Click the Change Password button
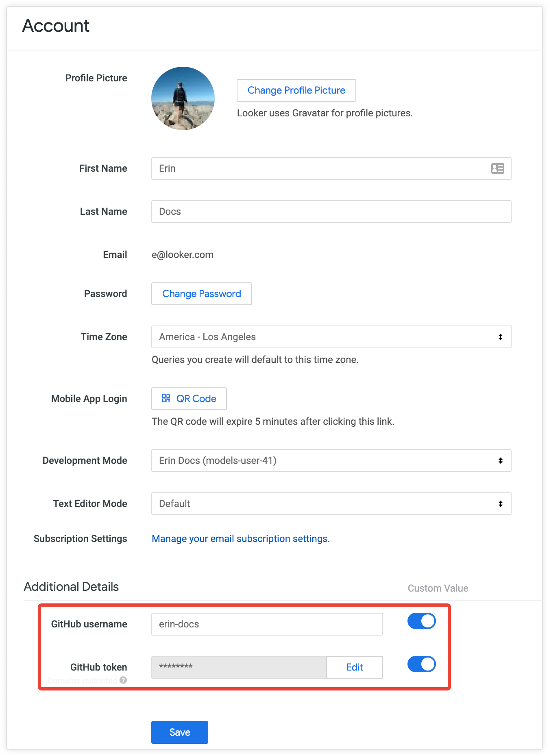 [201, 294]
